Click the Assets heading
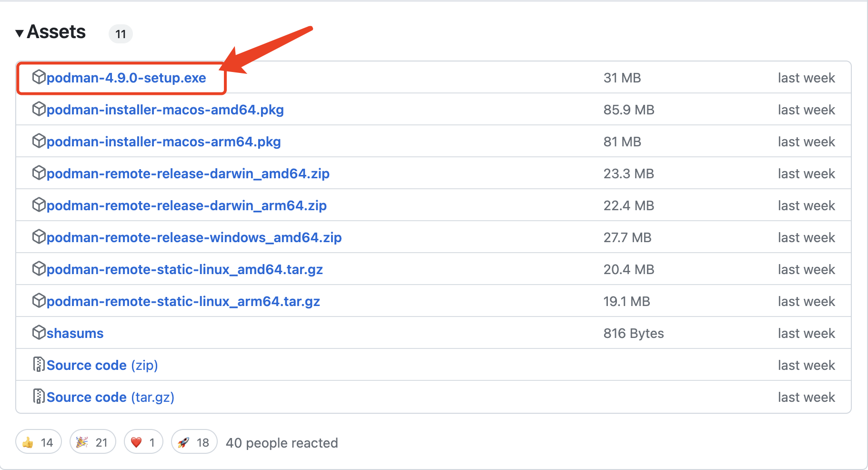Screen dimensions: 868x470 [56, 32]
